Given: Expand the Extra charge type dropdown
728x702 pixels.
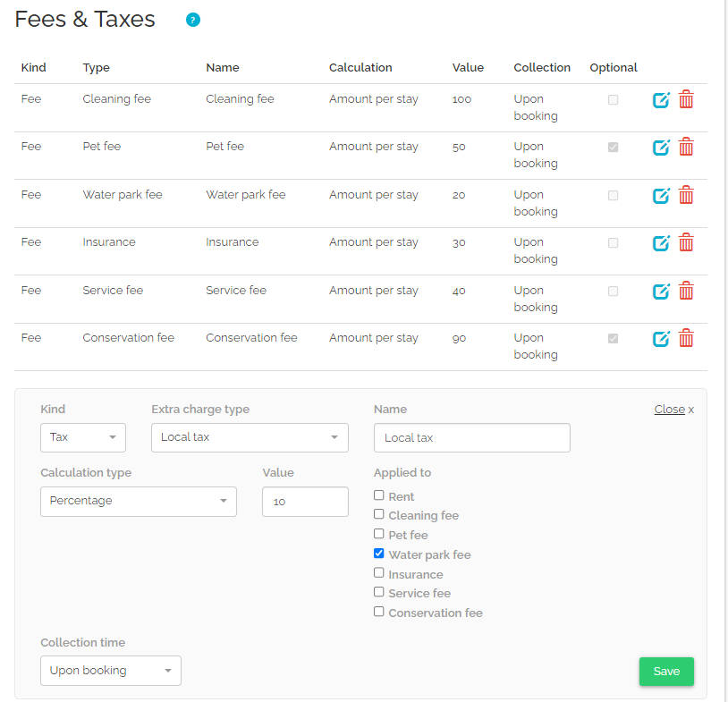Looking at the screenshot, I should 250,437.
